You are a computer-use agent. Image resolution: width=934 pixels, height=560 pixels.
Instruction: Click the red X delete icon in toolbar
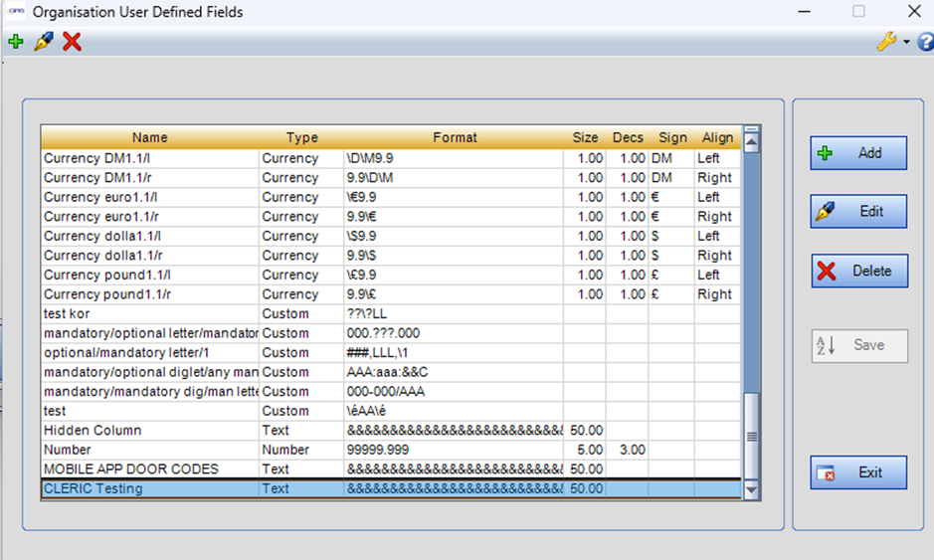click(x=72, y=42)
